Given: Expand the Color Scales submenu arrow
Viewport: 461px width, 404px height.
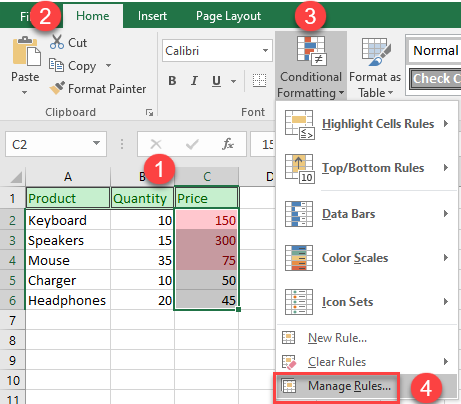Looking at the screenshot, I should [446, 258].
